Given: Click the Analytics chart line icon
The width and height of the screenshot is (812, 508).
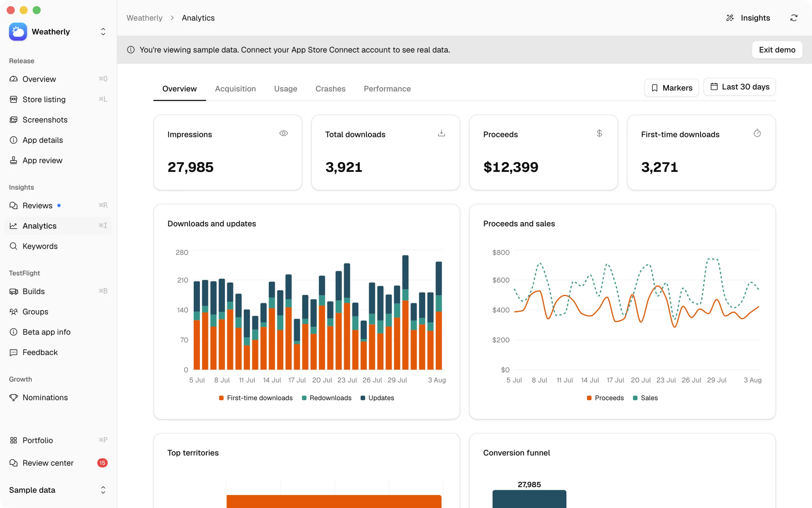Looking at the screenshot, I should tap(13, 226).
